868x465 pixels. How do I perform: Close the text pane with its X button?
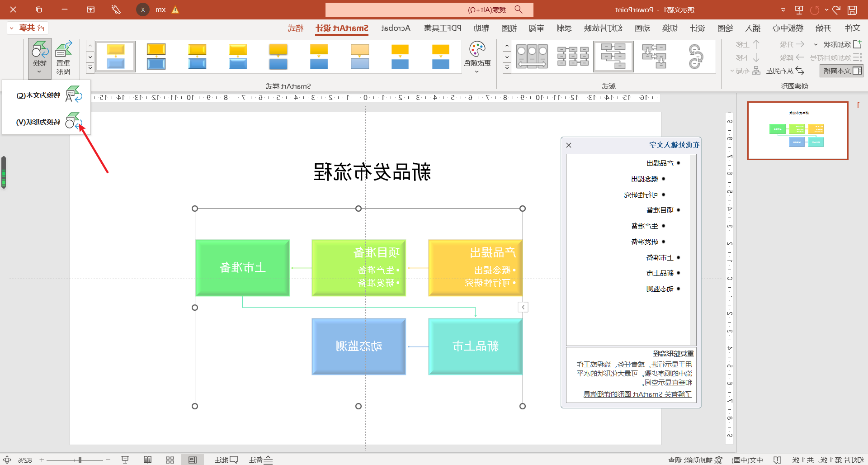[x=569, y=145]
